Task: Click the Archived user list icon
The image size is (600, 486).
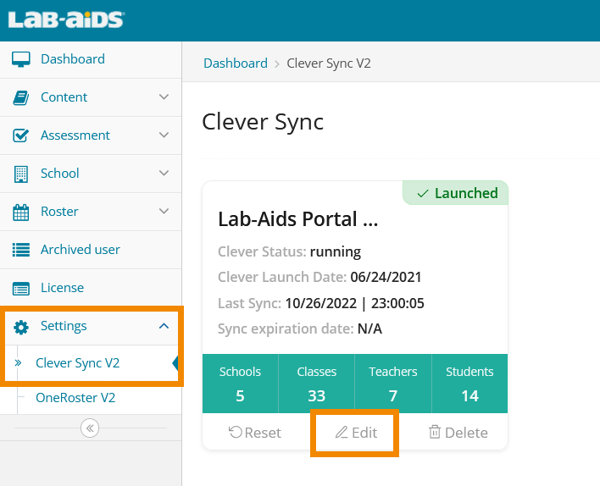Action: (20, 250)
